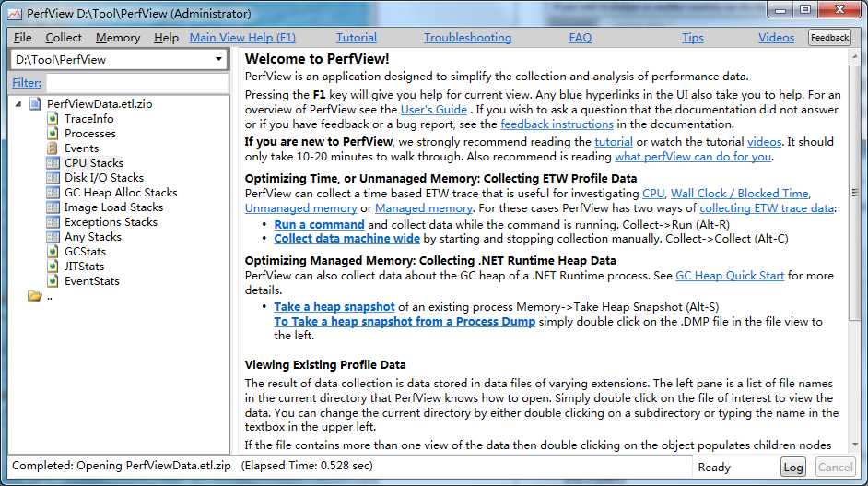Screen dimensions: 868x486
Task: Open the tutorial link in welcome text
Action: click(x=614, y=142)
